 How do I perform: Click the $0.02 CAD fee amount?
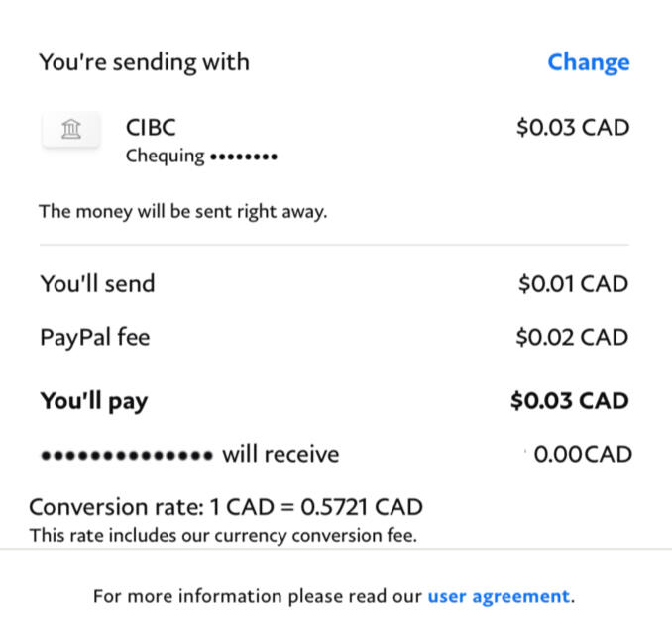[x=572, y=337]
